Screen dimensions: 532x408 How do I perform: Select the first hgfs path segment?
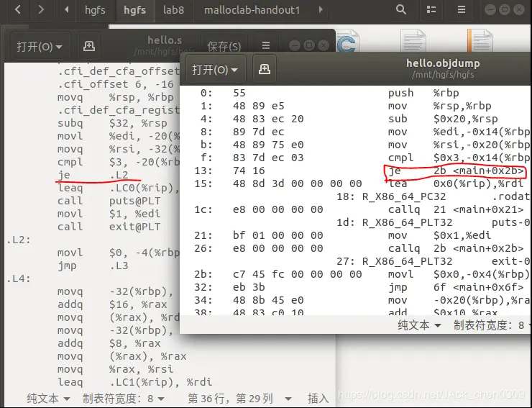95,10
